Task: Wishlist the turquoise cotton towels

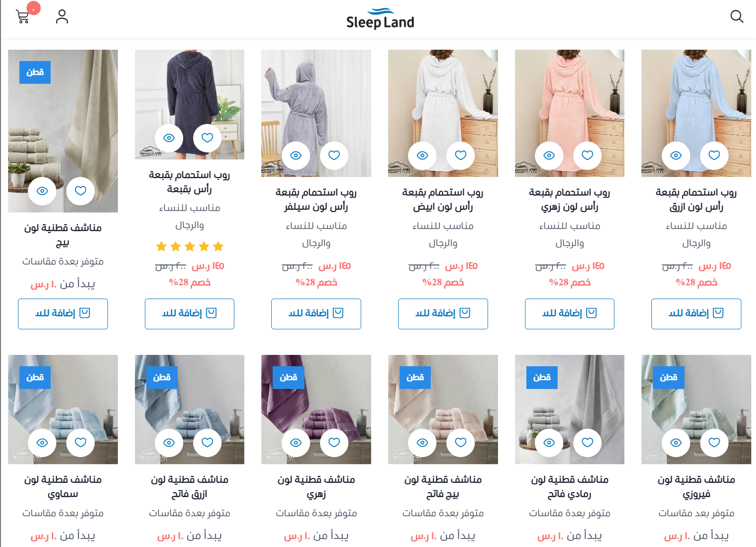Action: pos(714,442)
